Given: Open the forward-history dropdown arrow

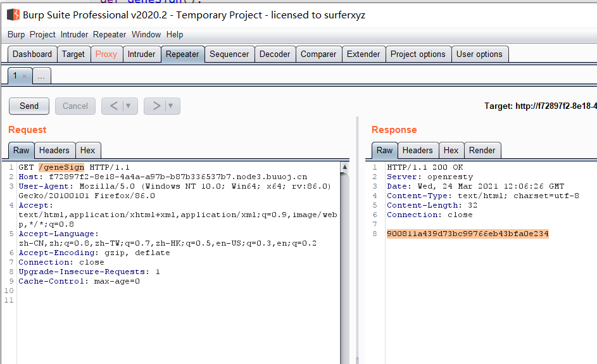Looking at the screenshot, I should coord(170,106).
